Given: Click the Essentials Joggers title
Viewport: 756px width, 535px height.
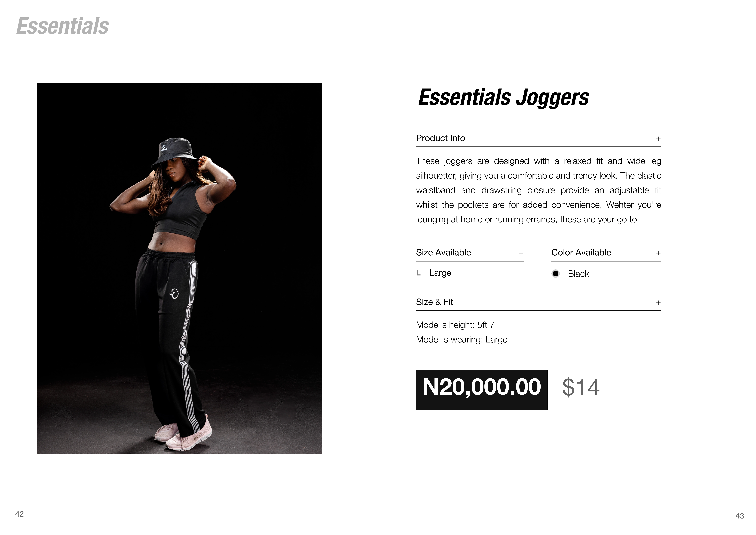Looking at the screenshot, I should [x=503, y=97].
